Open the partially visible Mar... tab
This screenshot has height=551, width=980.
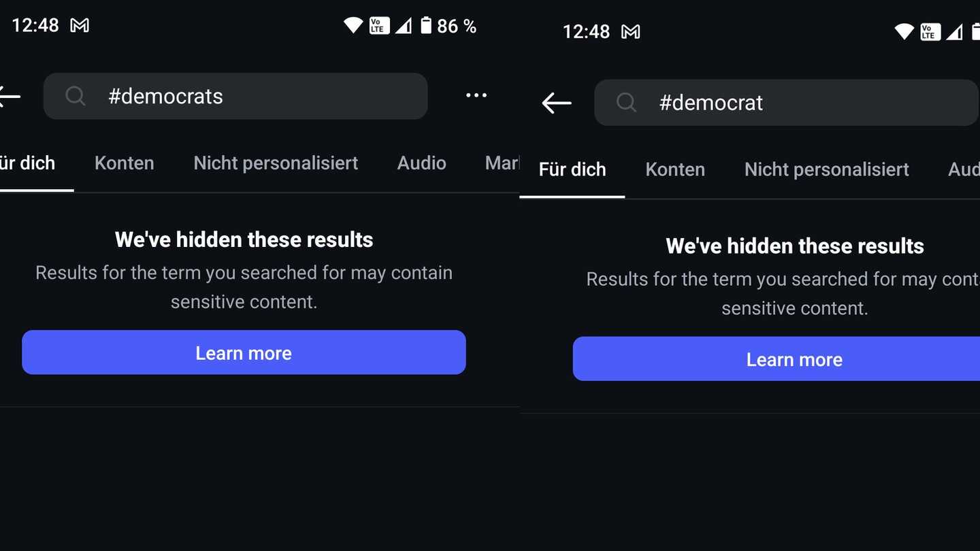coord(502,163)
